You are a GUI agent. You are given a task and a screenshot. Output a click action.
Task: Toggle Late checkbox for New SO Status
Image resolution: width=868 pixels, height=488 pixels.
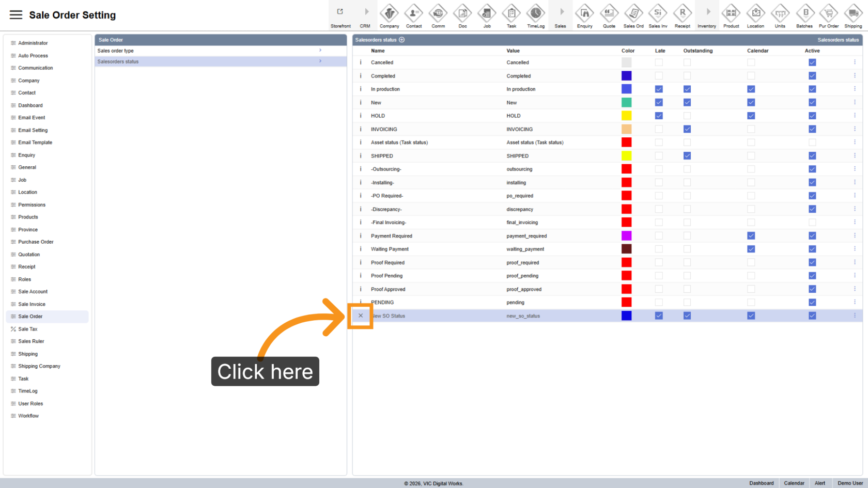(659, 316)
